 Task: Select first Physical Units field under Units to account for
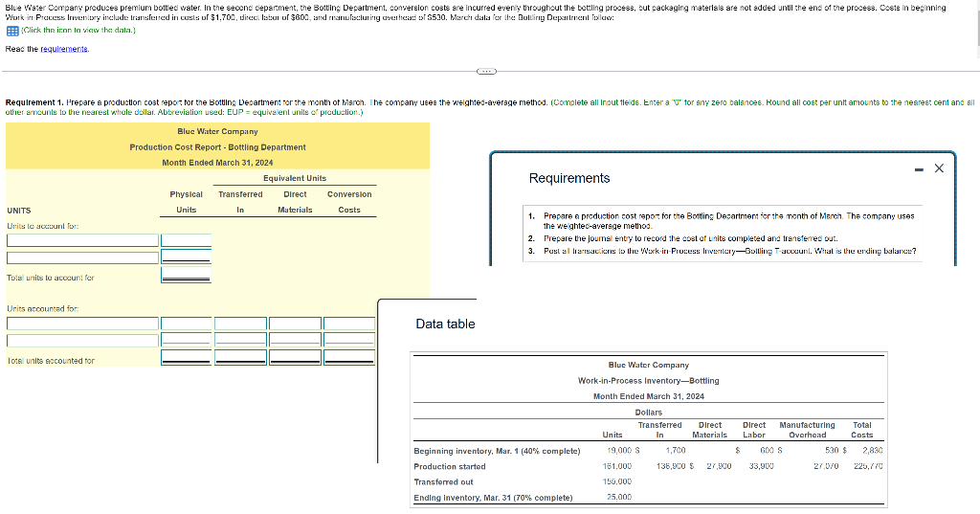point(187,240)
